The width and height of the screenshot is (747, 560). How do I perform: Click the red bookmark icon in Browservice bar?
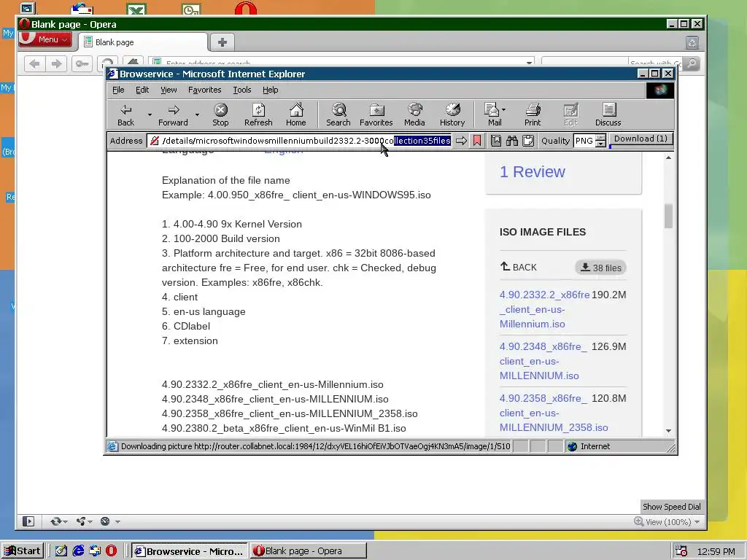tap(476, 141)
